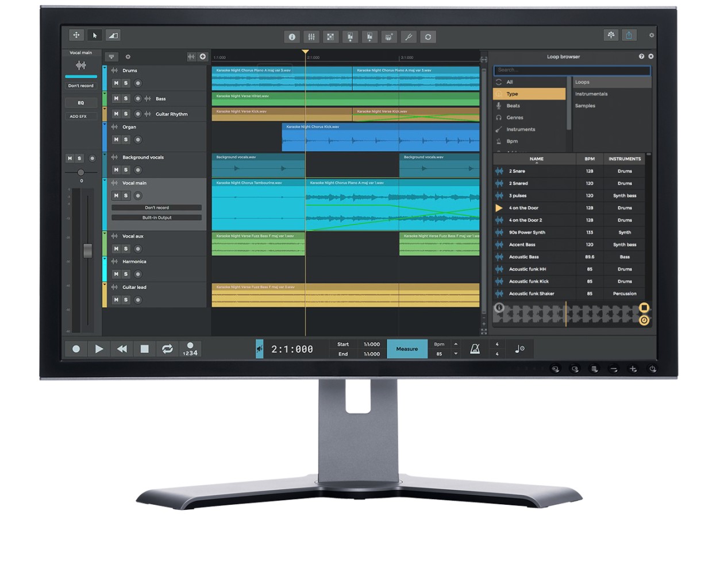This screenshot has width=720, height=588.
Task: Arm recording on Background vocals track
Action: [x=138, y=170]
